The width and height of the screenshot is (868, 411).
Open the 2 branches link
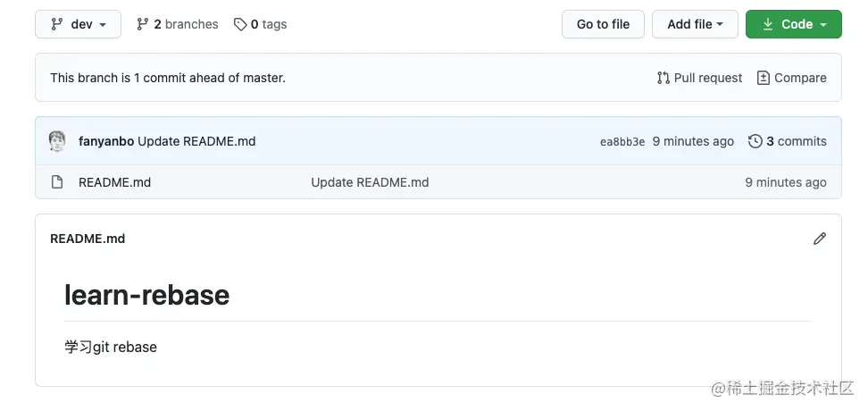[x=177, y=24]
